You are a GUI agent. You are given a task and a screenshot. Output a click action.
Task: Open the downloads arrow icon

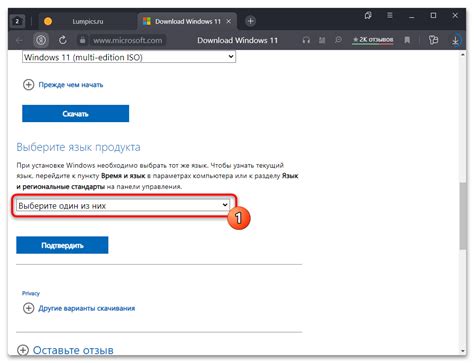point(455,40)
